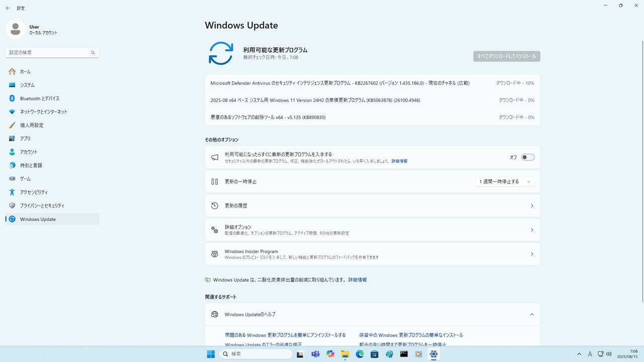Open 問題のある Windows 更新プログラムを簡単にアンインストールする link
The height and width of the screenshot is (362, 644).
pyautogui.click(x=285, y=335)
